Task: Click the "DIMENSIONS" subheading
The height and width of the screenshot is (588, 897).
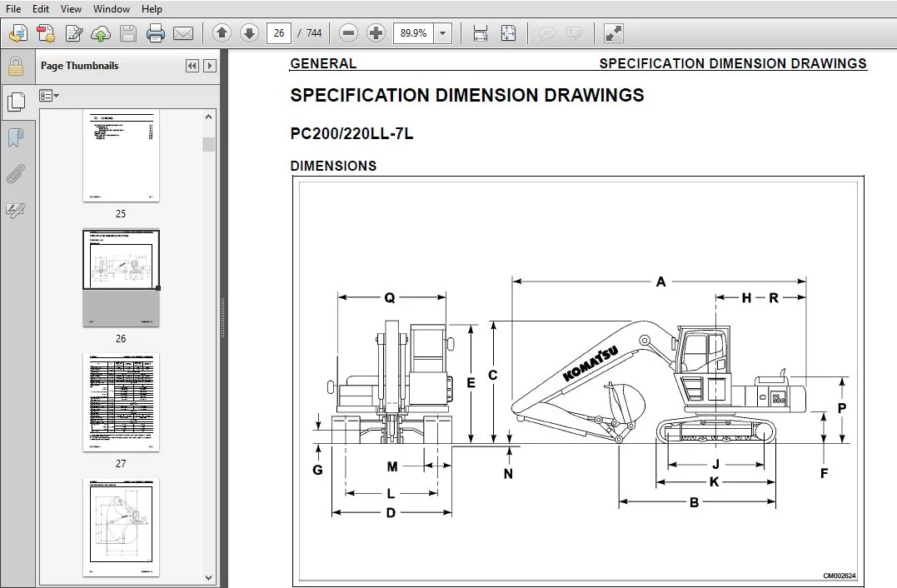Action: pos(333,166)
